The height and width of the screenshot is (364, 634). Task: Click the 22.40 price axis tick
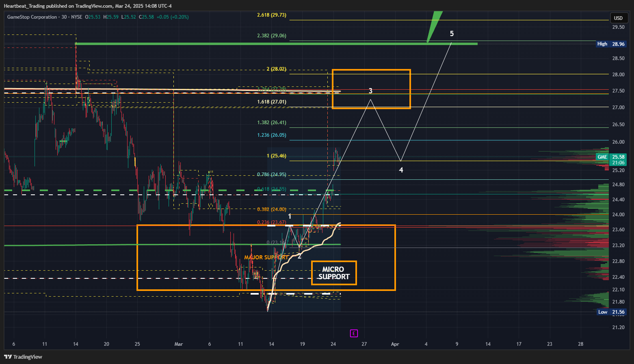tap(618, 277)
